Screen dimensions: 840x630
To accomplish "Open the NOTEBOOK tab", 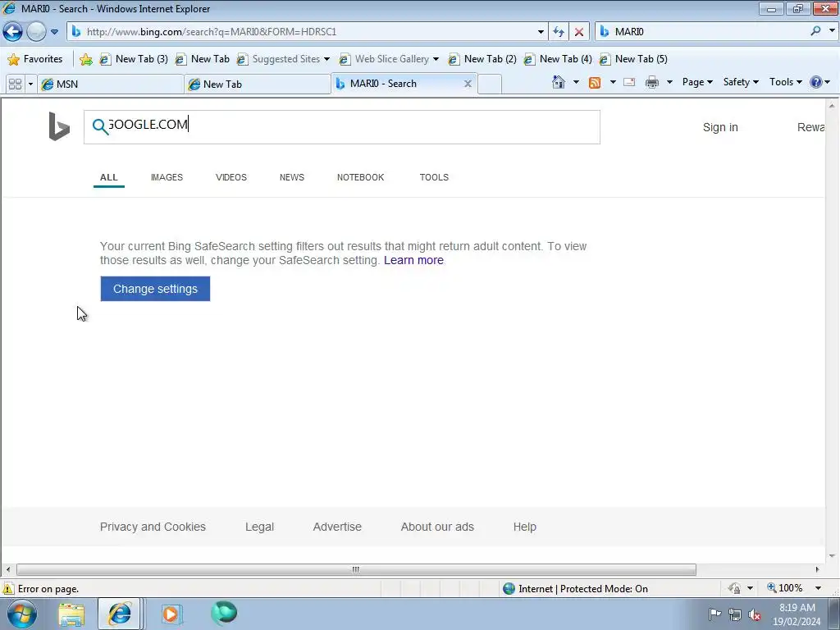I will pos(361,177).
